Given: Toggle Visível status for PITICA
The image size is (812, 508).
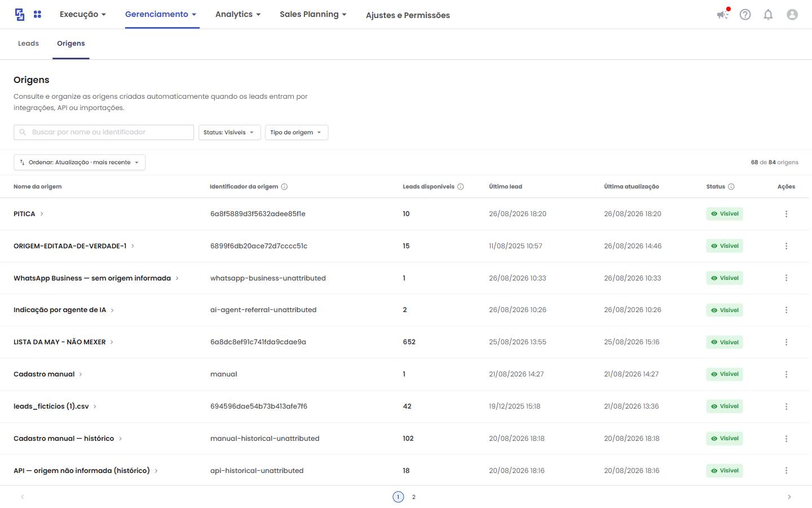Looking at the screenshot, I should coord(725,214).
